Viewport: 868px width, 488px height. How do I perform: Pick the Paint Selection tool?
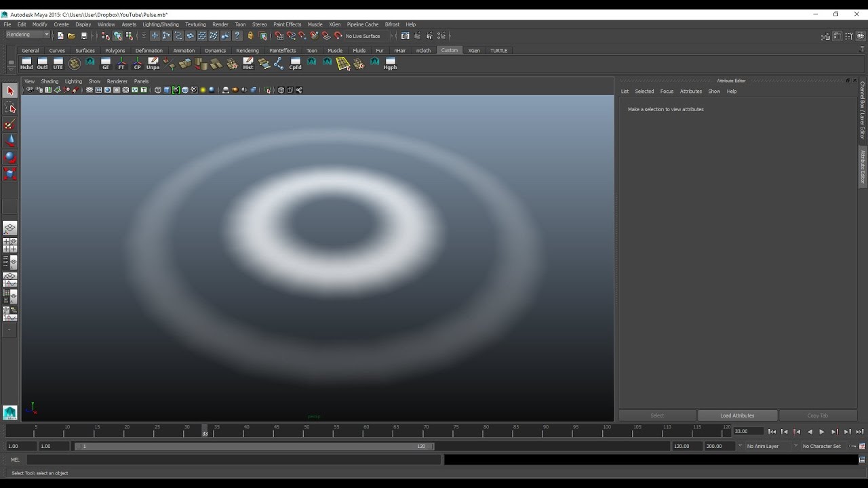pos(10,125)
